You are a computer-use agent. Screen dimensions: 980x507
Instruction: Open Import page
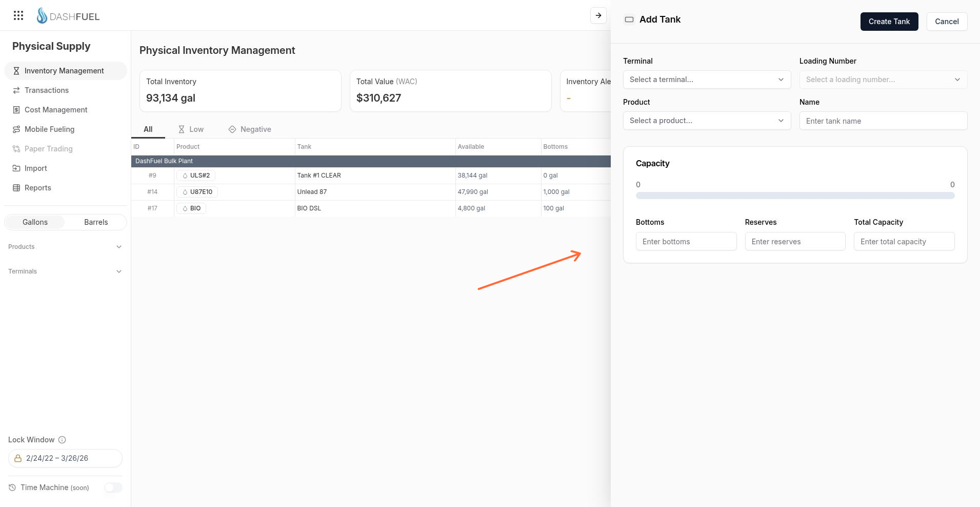(x=65, y=168)
